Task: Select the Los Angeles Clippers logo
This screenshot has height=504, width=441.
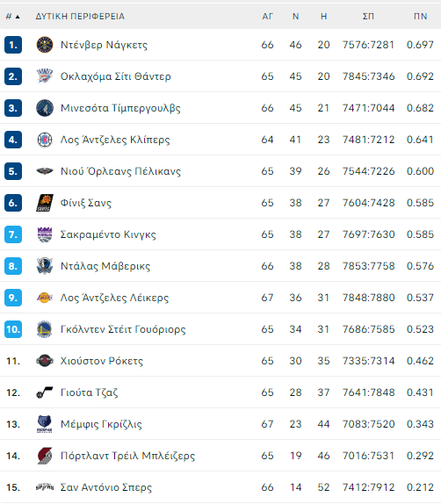Action: click(45, 140)
